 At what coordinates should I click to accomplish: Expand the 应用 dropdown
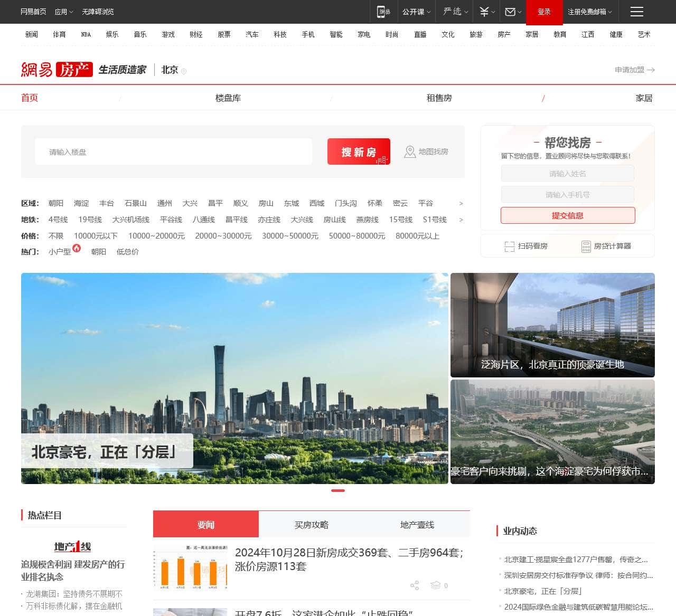[x=64, y=12]
